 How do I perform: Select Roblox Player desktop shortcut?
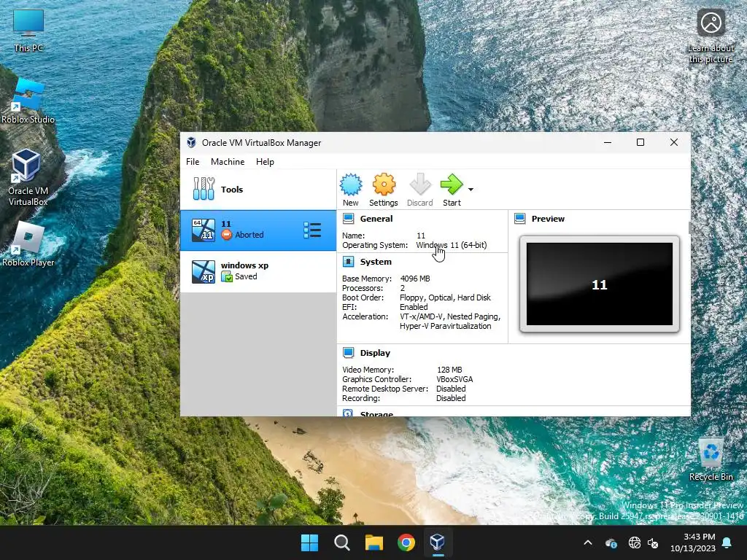click(x=28, y=244)
